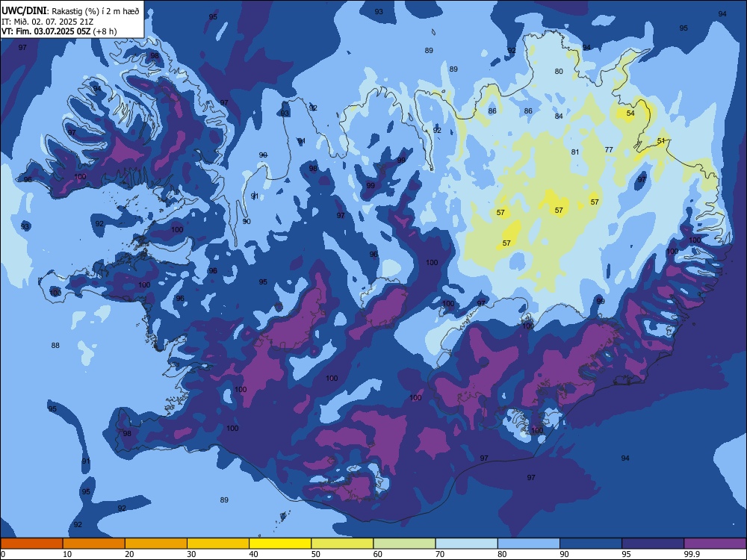747x560 pixels.
Task: Click the 90–95 dark blue legend segment
Action: click(591, 544)
